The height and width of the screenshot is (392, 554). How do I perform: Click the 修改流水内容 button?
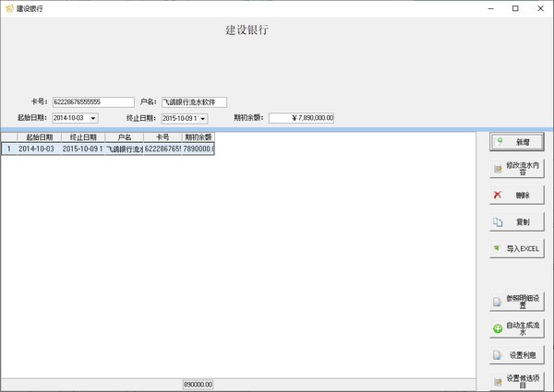click(516, 168)
